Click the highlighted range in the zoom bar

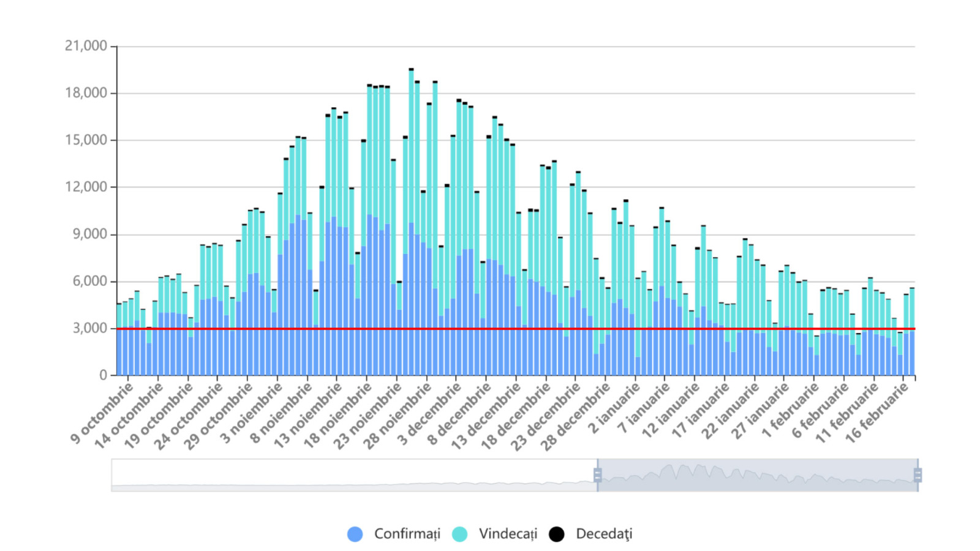pos(757,475)
